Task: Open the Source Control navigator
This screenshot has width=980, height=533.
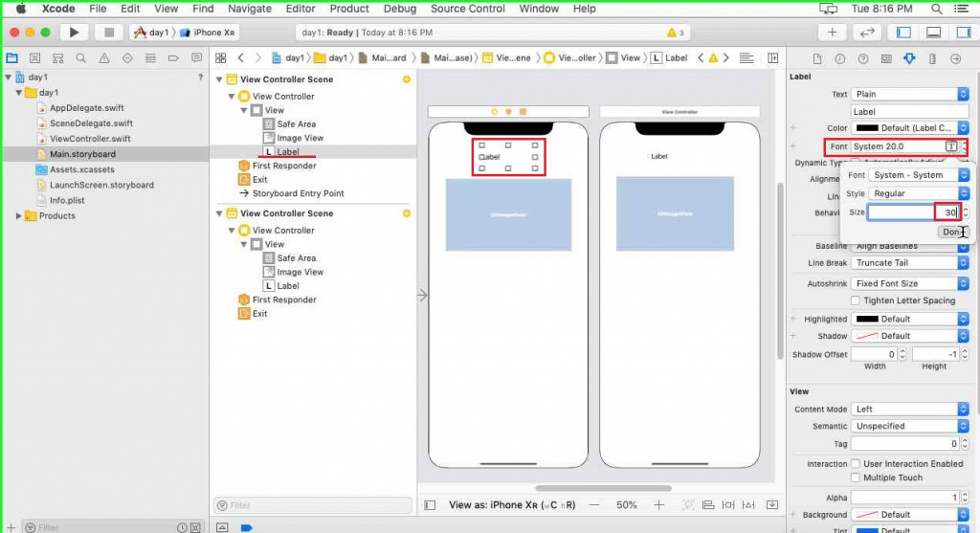Action: pos(35,58)
